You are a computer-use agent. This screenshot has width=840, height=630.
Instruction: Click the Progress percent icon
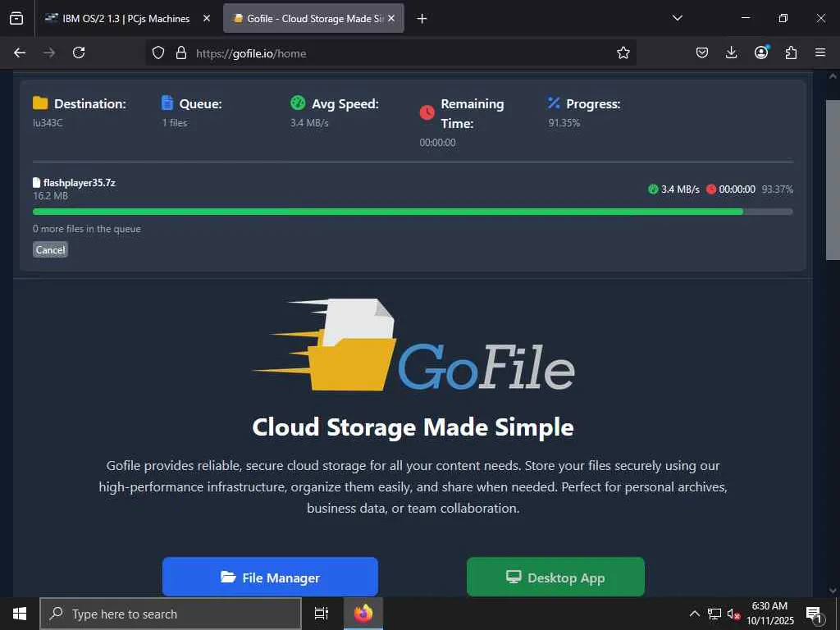click(554, 103)
